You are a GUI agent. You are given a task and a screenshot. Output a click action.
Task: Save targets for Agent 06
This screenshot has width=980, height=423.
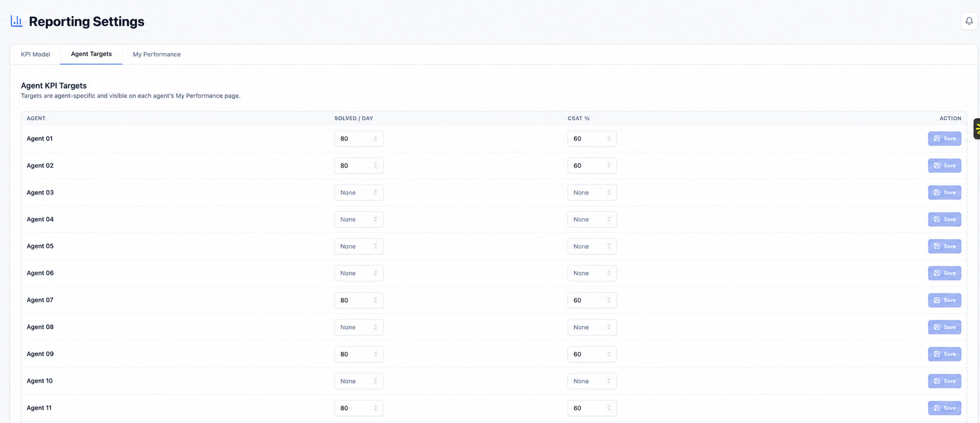click(x=944, y=273)
